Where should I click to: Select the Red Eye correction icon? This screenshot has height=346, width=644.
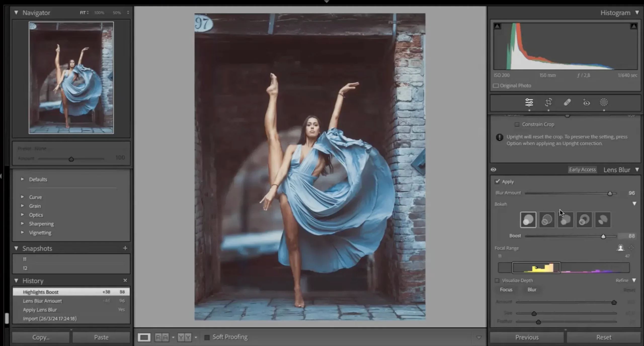click(586, 103)
